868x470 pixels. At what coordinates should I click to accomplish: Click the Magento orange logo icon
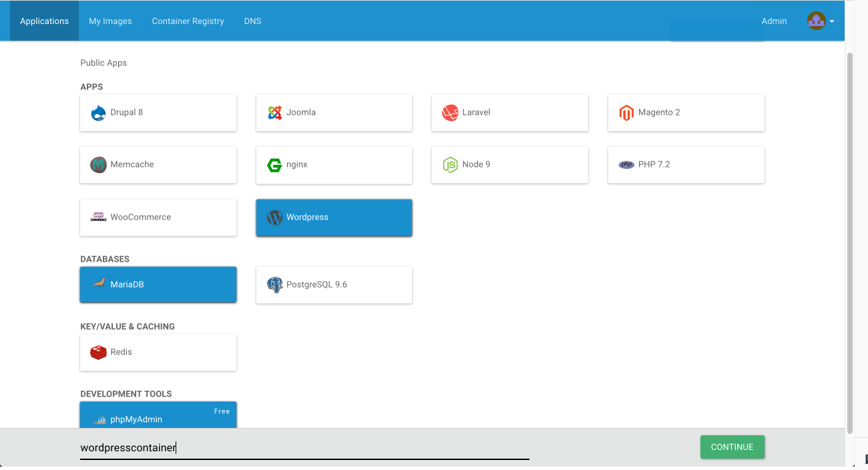click(626, 113)
